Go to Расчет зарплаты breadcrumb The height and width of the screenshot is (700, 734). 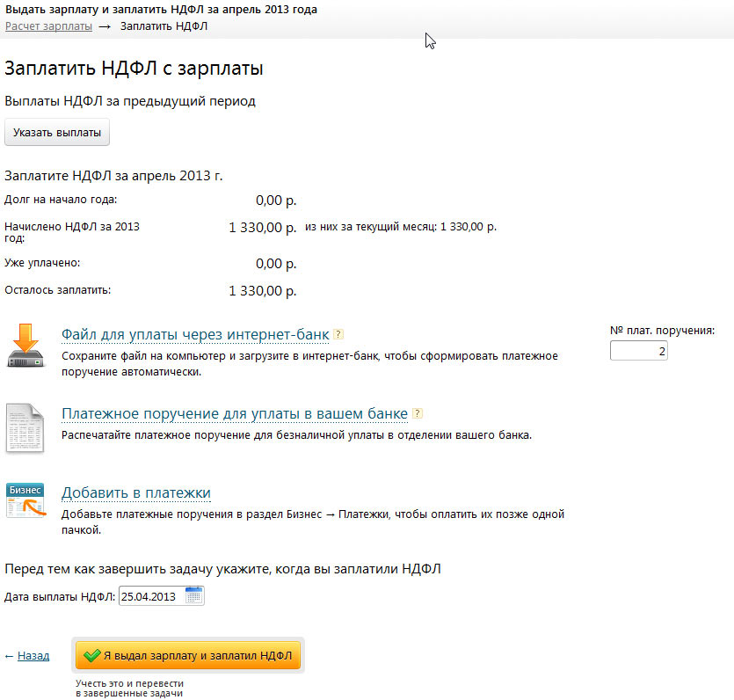coord(48,26)
